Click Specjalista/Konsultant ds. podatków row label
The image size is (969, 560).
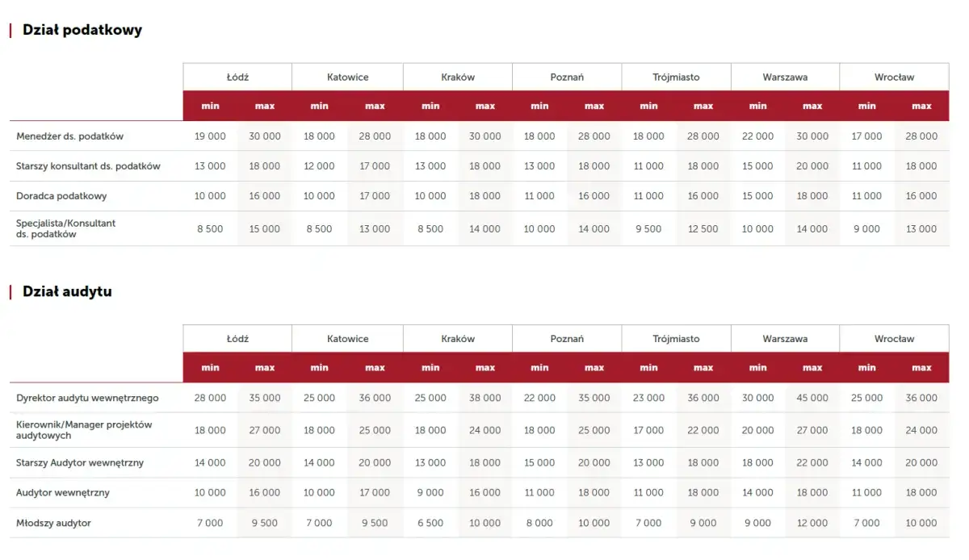(x=65, y=228)
